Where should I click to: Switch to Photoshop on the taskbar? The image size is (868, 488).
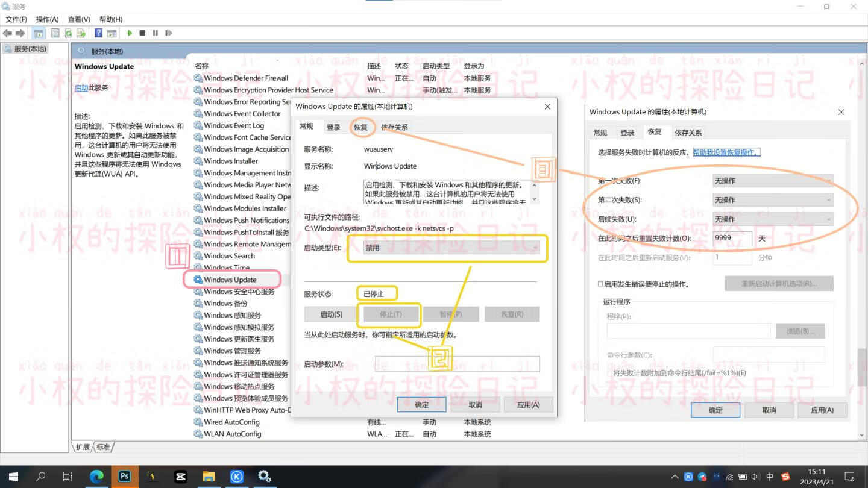pos(124,477)
